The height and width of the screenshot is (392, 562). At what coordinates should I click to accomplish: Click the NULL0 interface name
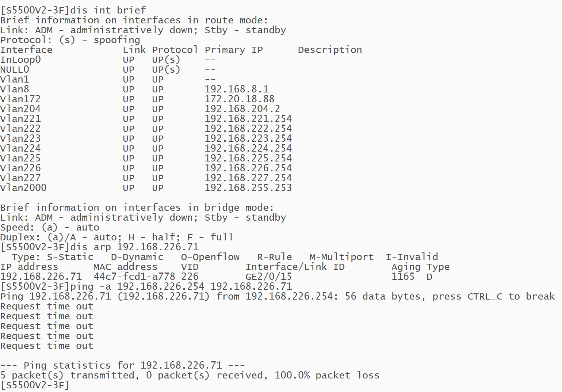click(x=15, y=69)
